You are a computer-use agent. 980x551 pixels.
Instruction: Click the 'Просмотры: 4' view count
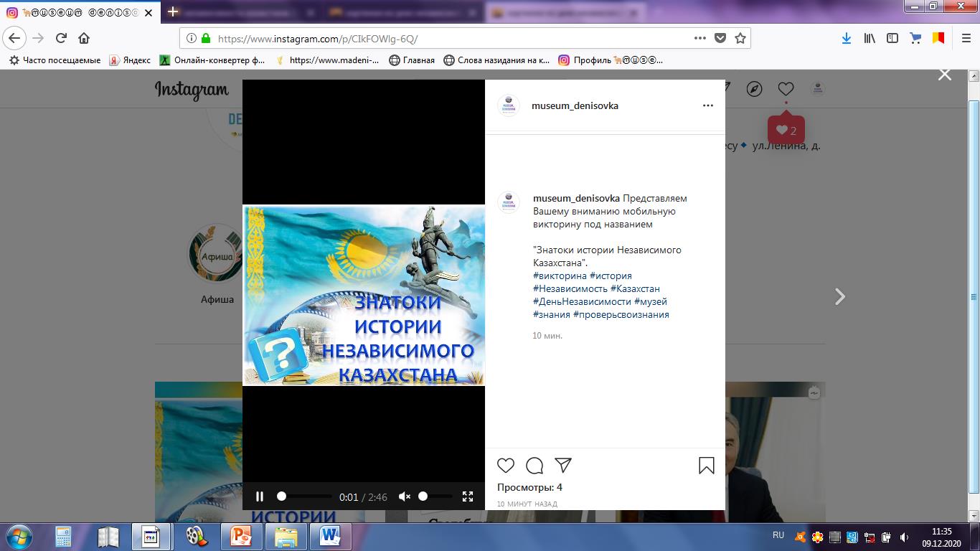pyautogui.click(x=529, y=488)
